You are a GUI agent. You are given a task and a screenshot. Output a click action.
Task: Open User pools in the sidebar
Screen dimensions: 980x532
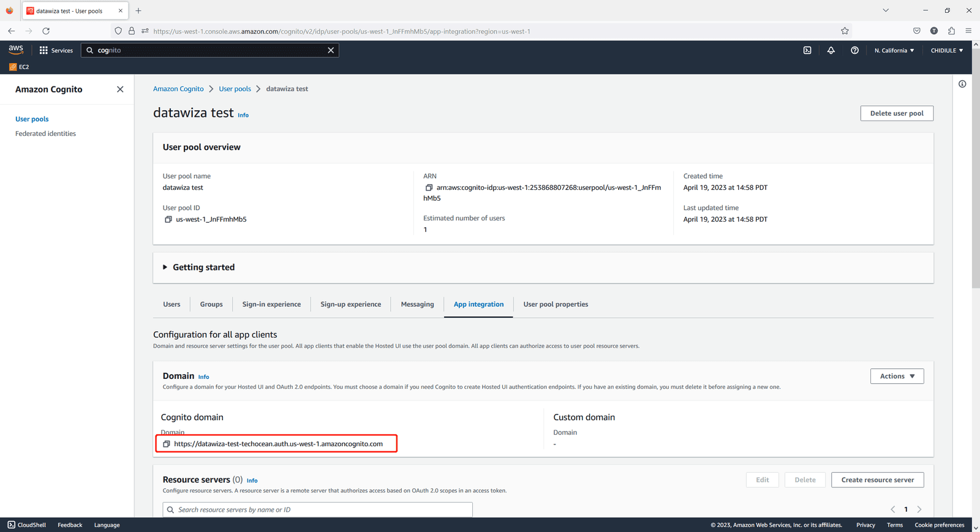(32, 119)
